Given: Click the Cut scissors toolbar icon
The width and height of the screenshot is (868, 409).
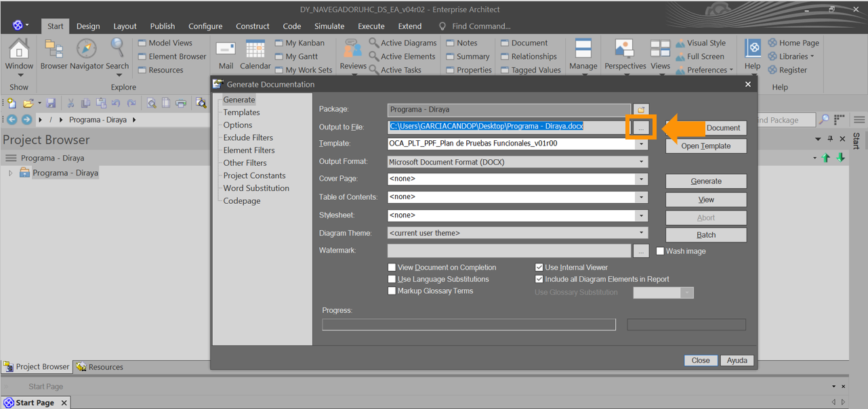Looking at the screenshot, I should coord(70,103).
